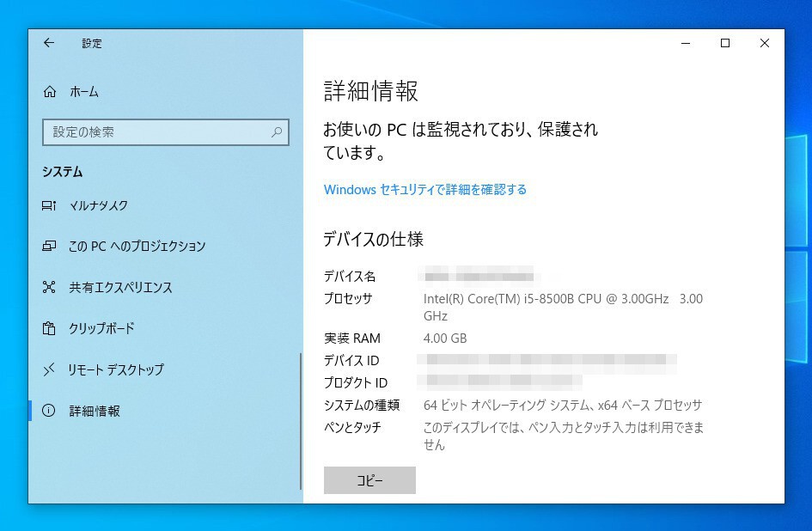Click the プロダクト ID label
Screen dimensions: 812x531
pos(356,383)
